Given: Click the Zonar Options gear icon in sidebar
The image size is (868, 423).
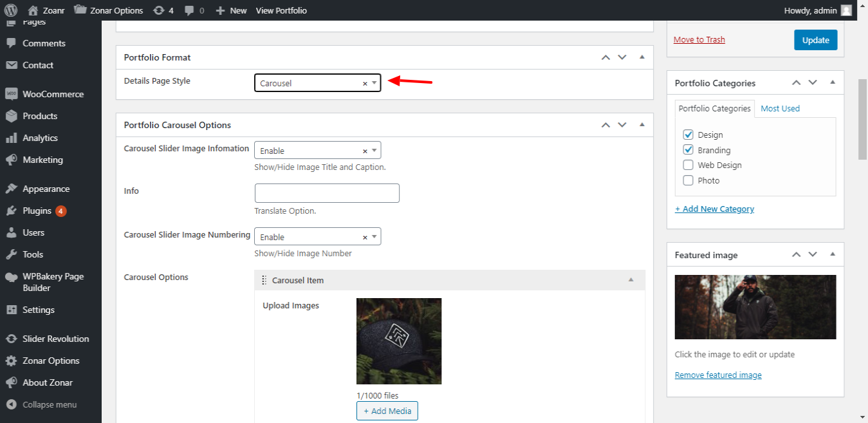Looking at the screenshot, I should click(11, 361).
